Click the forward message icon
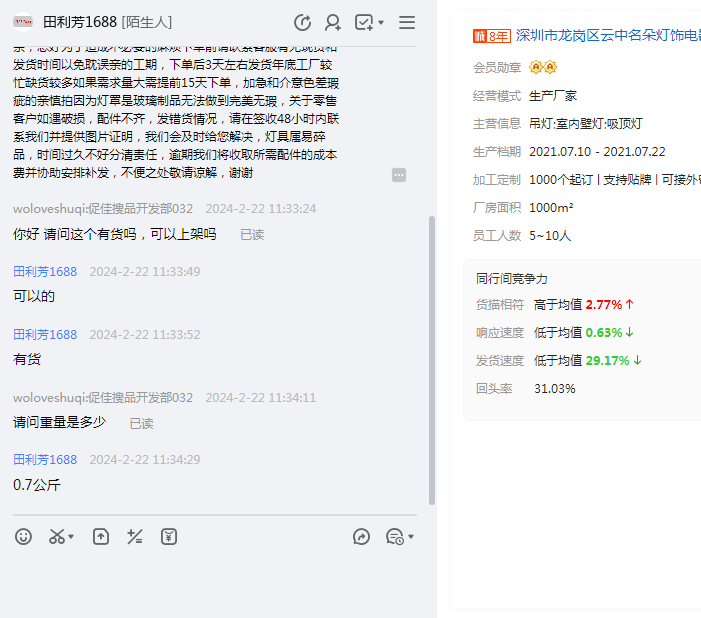The width and height of the screenshot is (701, 618). tap(361, 537)
